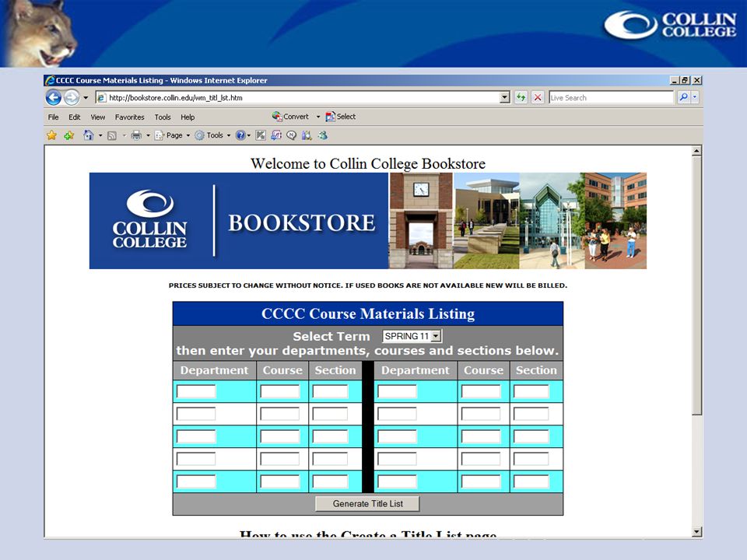Click second row left Department field
Screen dimensions: 747x560
[x=196, y=413]
